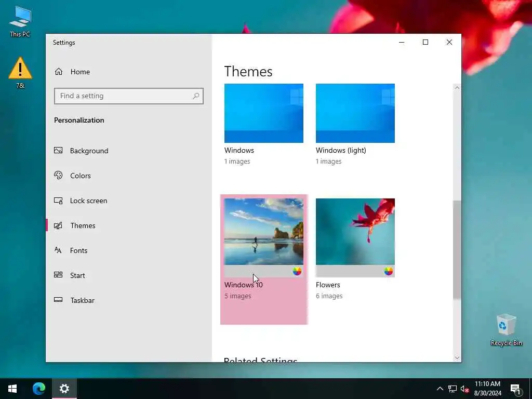
Task: Select the 7& warning desktop icon
Action: [x=20, y=73]
